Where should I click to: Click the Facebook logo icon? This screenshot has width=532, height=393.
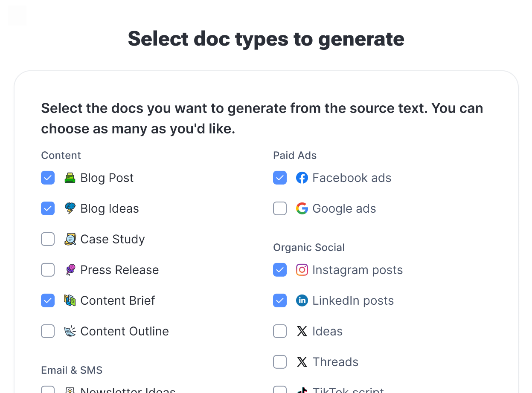(302, 178)
